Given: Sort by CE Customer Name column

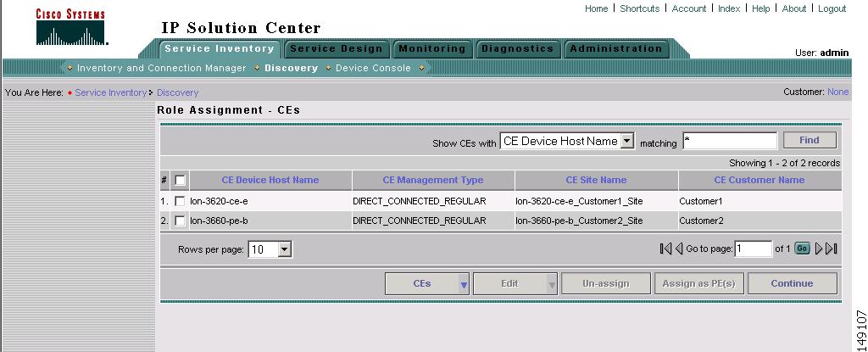Looking at the screenshot, I should pyautogui.click(x=759, y=180).
